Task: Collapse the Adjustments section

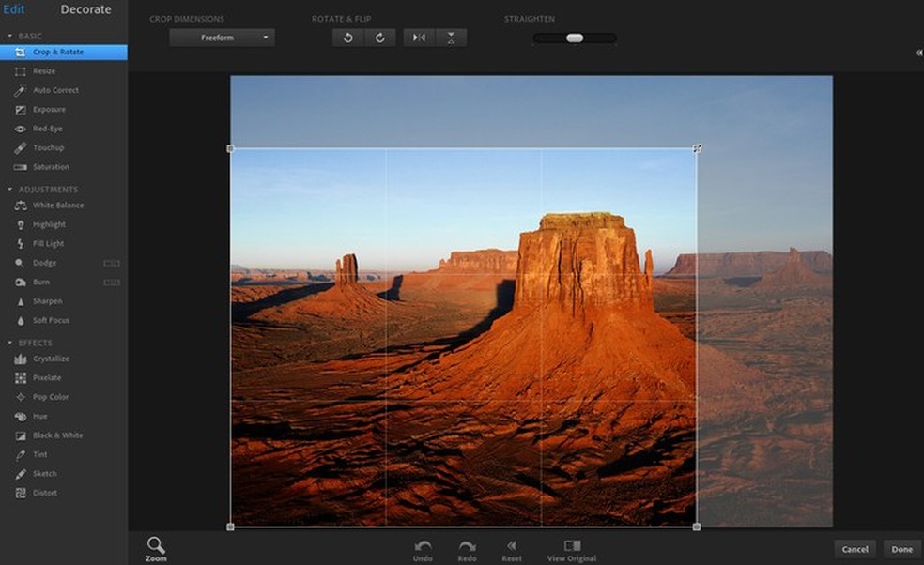Action: coord(10,190)
